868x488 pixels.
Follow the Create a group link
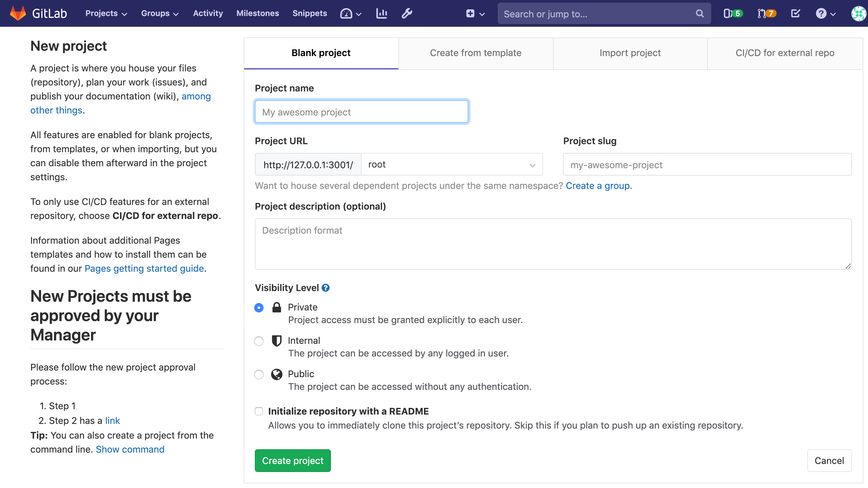(x=598, y=186)
